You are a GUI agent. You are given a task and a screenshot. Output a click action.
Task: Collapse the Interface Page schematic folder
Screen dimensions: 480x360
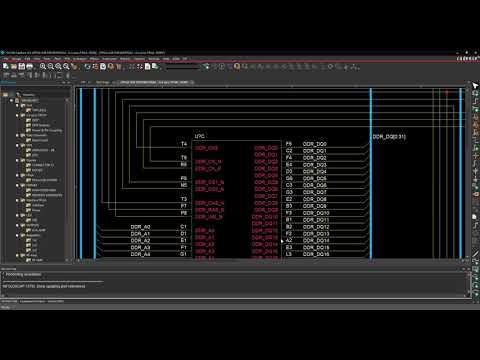[x=17, y=200]
